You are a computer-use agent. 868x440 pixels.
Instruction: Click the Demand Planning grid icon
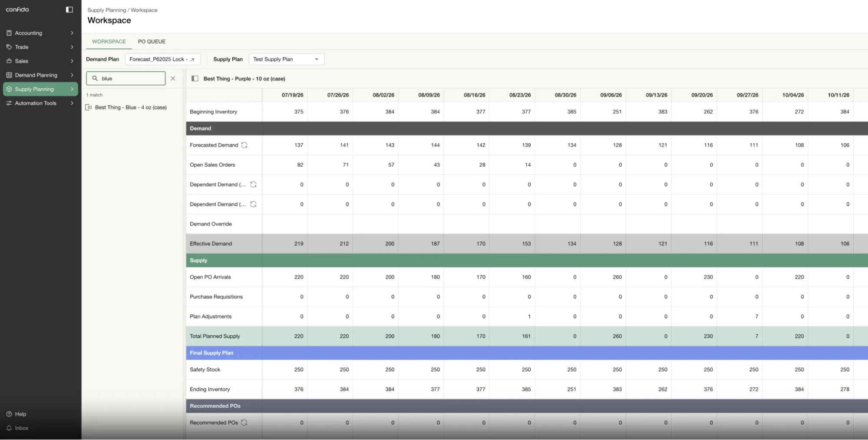pyautogui.click(x=9, y=75)
